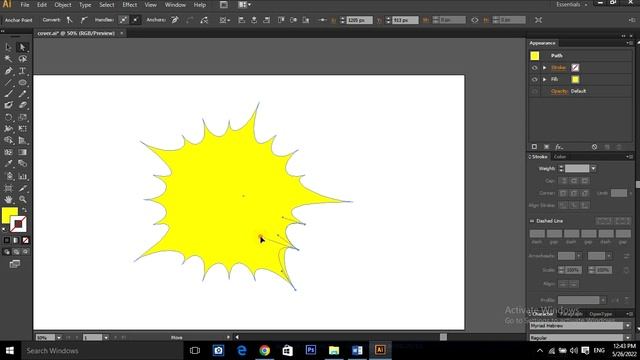Select the Blend tool
Viewport: 640px width, 360px height.
click(x=22, y=164)
